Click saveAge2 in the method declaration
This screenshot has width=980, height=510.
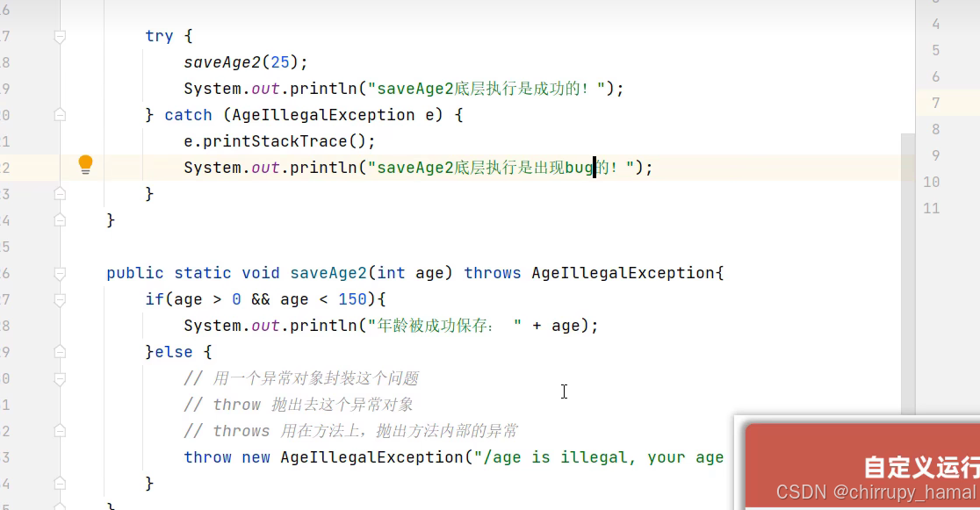click(x=328, y=273)
